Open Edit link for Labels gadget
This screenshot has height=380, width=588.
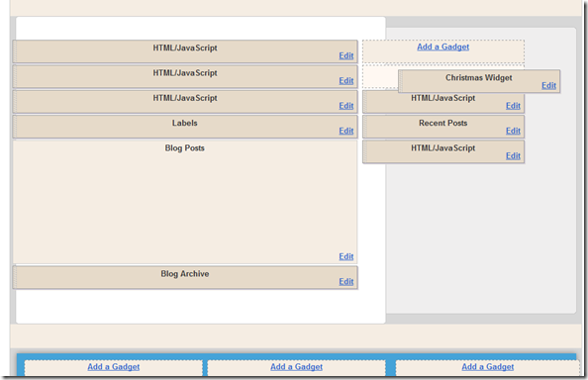click(346, 132)
